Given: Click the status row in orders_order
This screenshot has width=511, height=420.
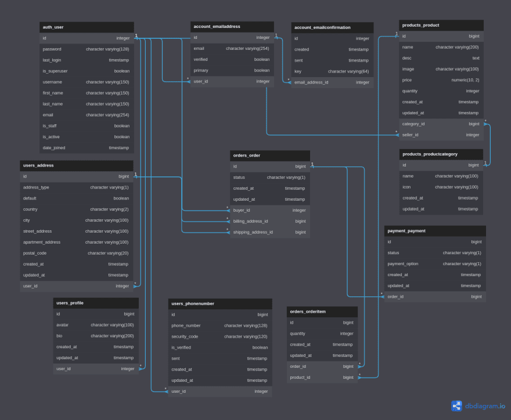Looking at the screenshot, I should pyautogui.click(x=270, y=178).
